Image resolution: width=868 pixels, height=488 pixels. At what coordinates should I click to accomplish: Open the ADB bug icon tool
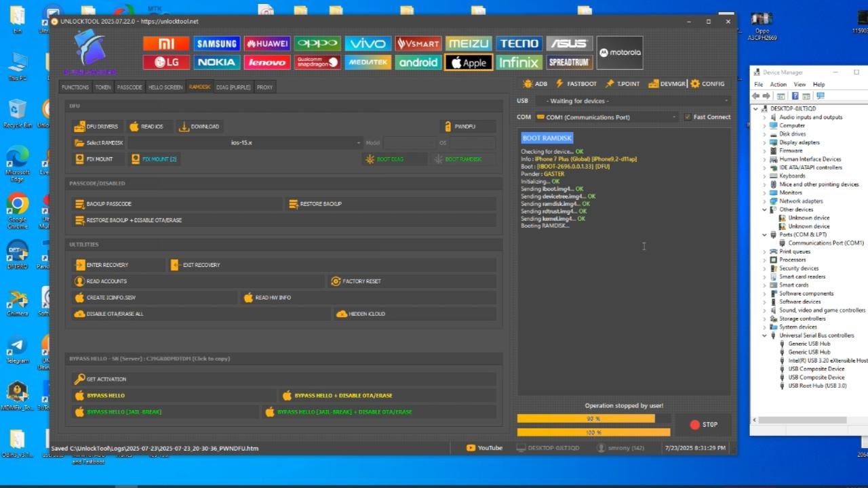[x=535, y=84]
